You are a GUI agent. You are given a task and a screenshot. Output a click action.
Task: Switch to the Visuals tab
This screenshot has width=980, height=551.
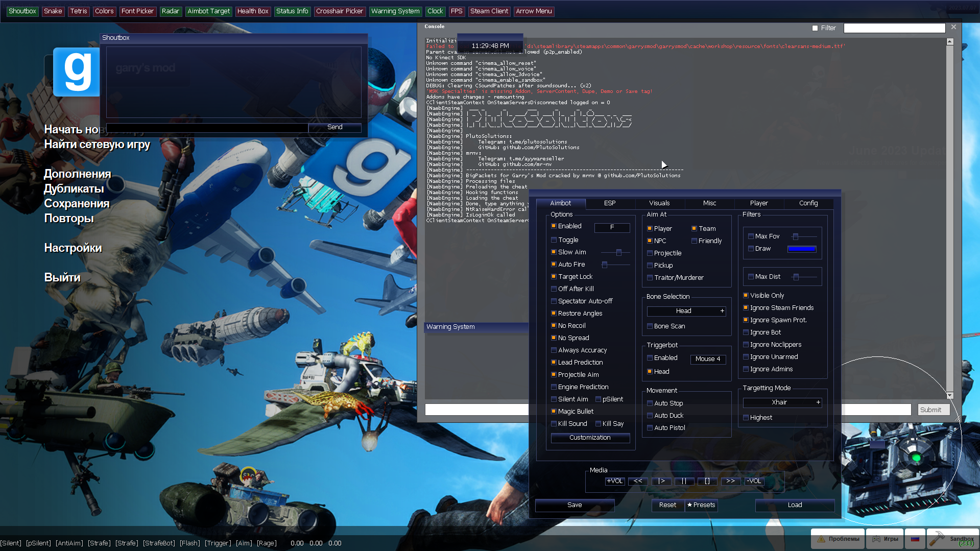[x=659, y=203]
